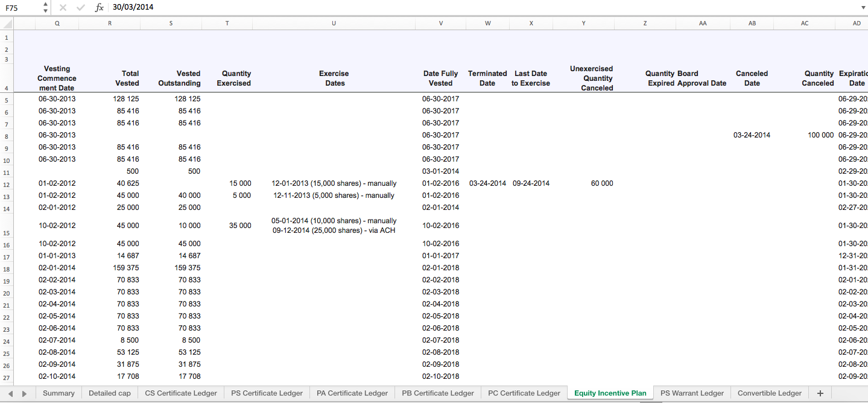Open the CS Certificate Ledger tab

point(181,393)
